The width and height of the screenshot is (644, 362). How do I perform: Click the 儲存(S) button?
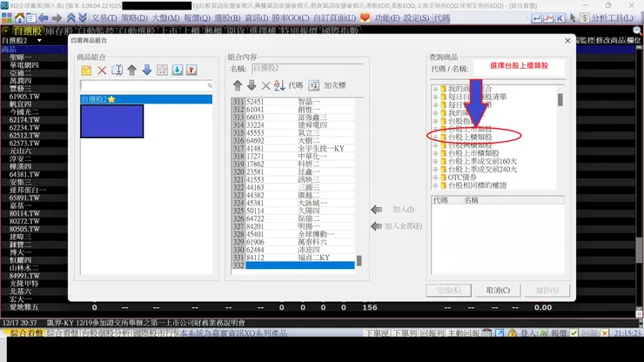(x=547, y=290)
